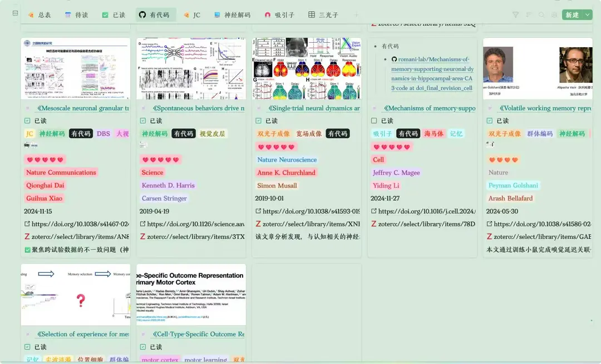Open the doi.org/10.1038/s41586 link

click(543, 224)
